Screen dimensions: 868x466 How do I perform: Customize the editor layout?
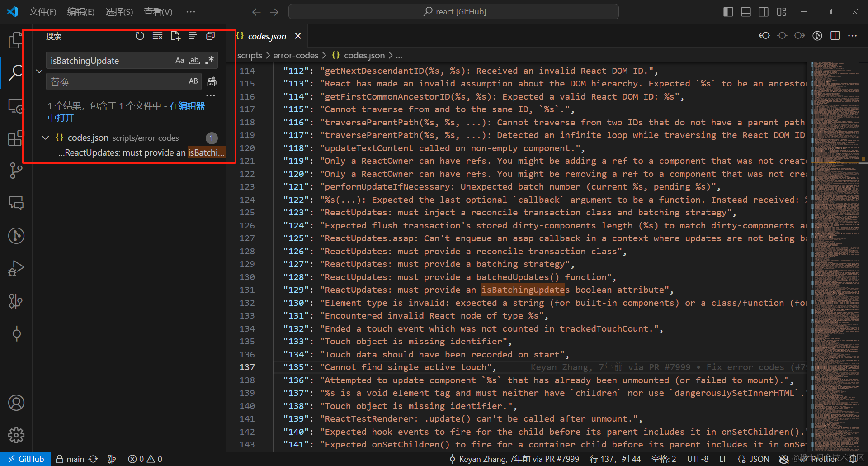pyautogui.click(x=782, y=12)
